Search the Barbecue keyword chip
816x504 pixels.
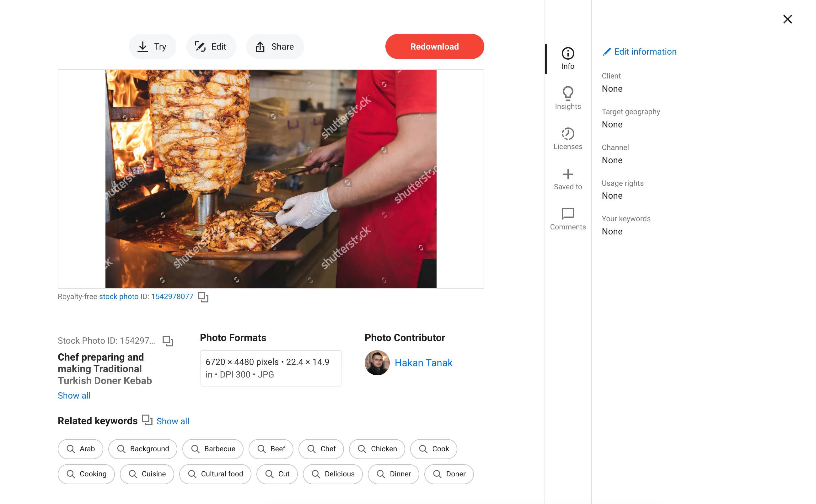213,448
